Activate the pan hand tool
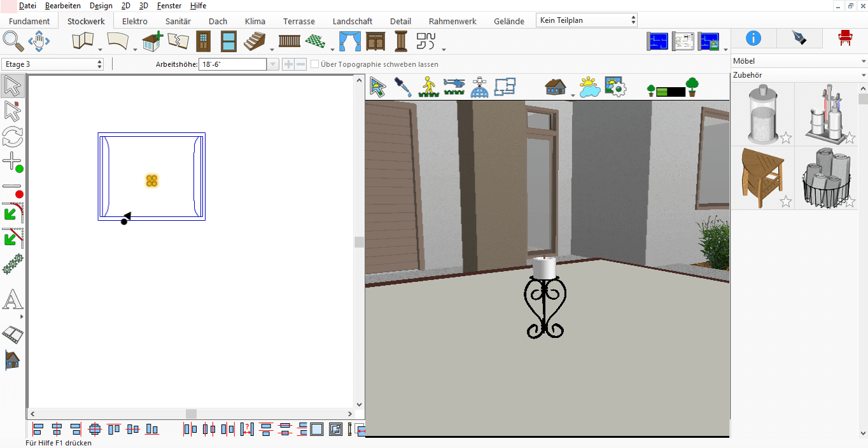The width and height of the screenshot is (868, 448). click(39, 41)
